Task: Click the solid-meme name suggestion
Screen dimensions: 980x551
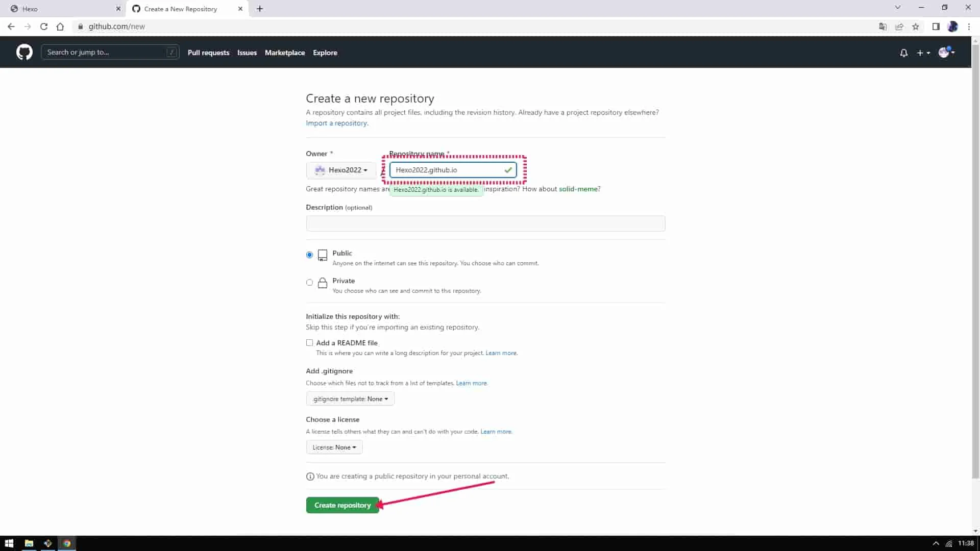Action: coord(578,189)
